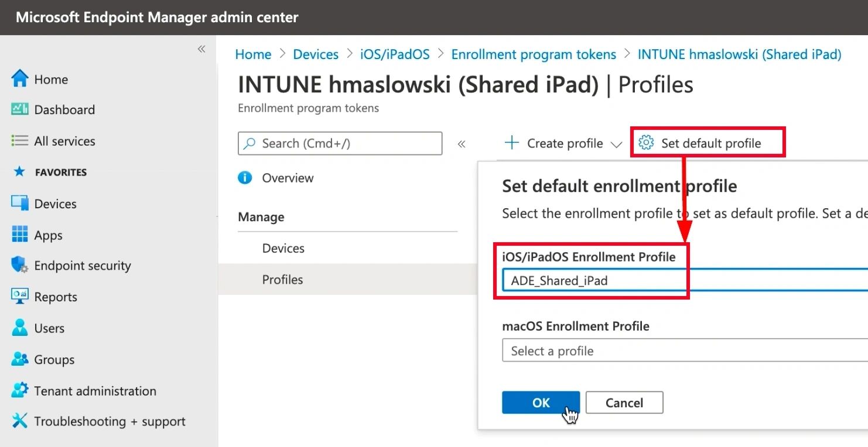Click the Endpoint security sidebar label
The height and width of the screenshot is (447, 868).
83,266
